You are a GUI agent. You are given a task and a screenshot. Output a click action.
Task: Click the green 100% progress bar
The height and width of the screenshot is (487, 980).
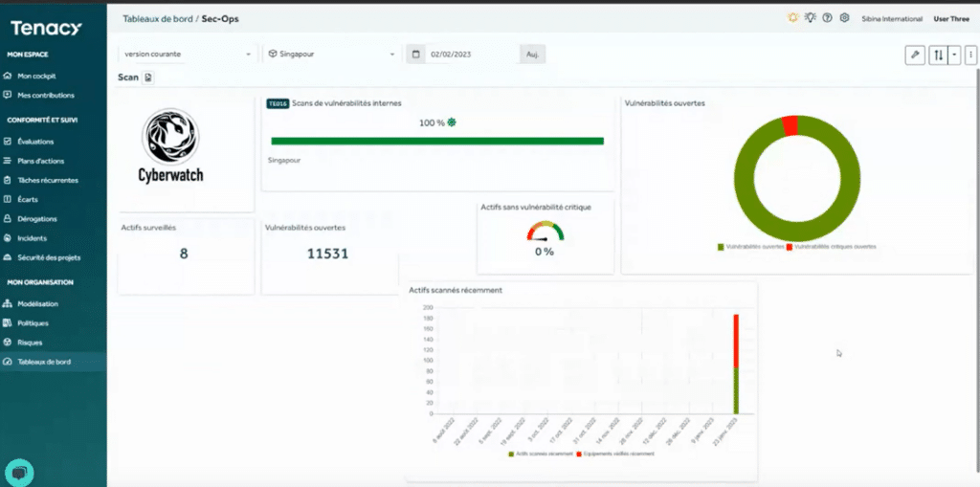[x=437, y=142]
